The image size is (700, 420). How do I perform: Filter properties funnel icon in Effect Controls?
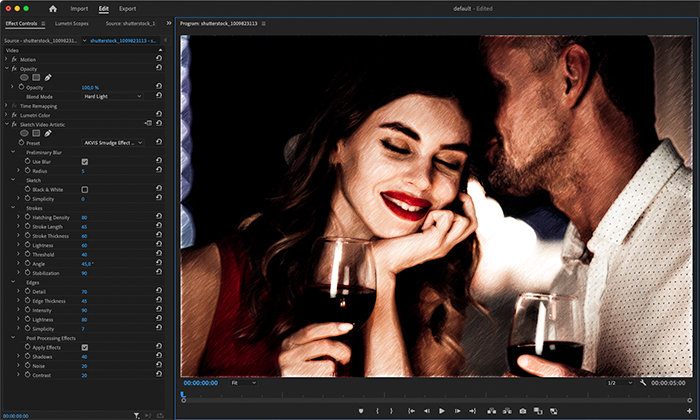136,416
